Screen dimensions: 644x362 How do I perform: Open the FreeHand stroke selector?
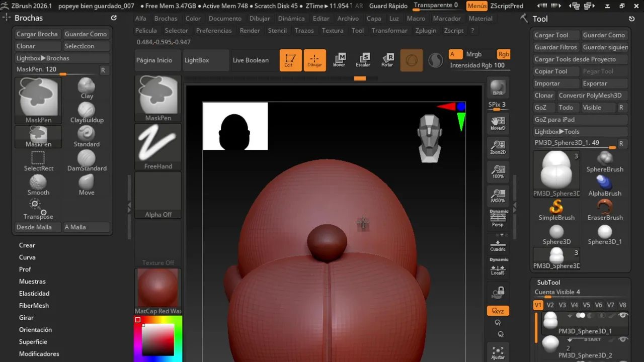click(x=158, y=147)
